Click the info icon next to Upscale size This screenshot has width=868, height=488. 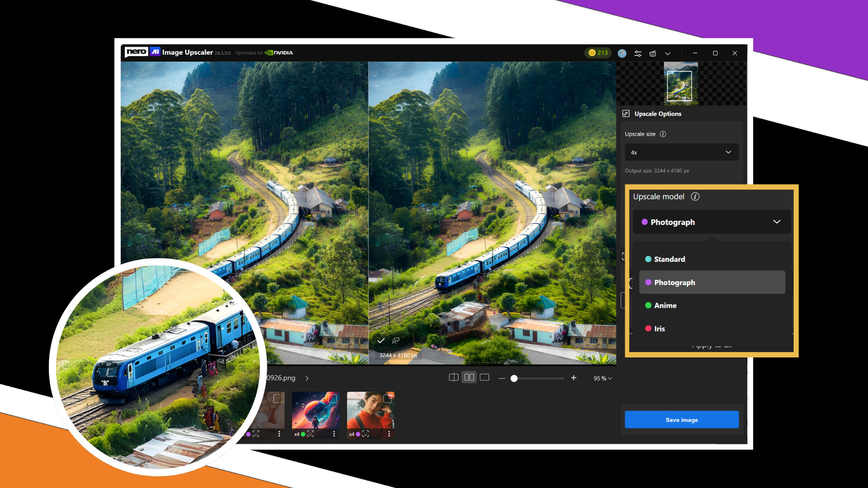(x=663, y=134)
